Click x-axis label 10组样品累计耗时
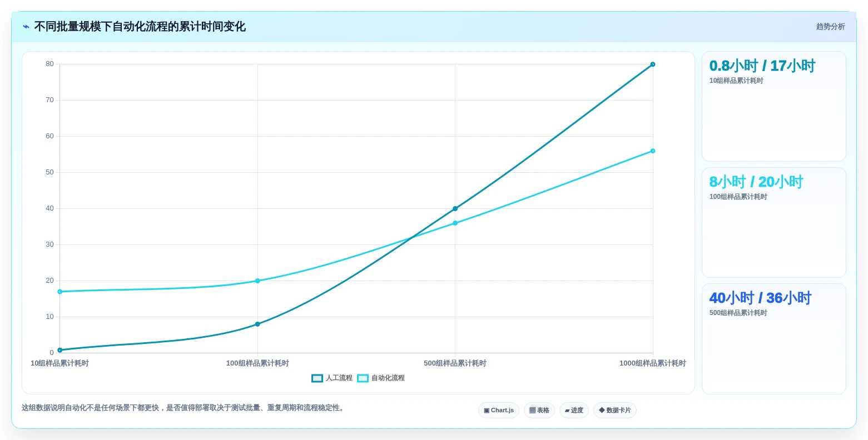This screenshot has height=440, width=868. point(59,363)
